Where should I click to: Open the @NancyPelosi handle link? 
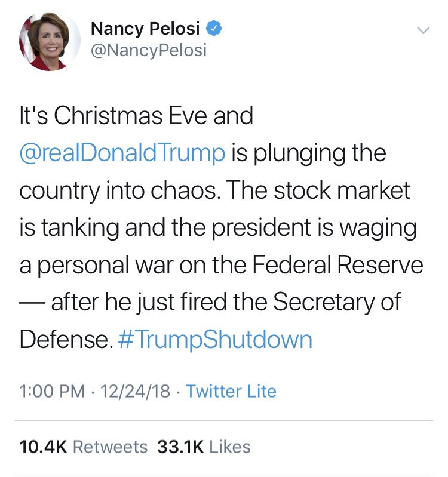coord(148,51)
